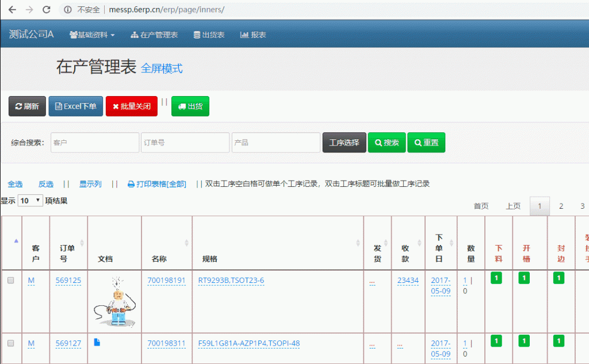589x364 pixels.
Task: Click the 全屏模式 link
Action: [162, 68]
